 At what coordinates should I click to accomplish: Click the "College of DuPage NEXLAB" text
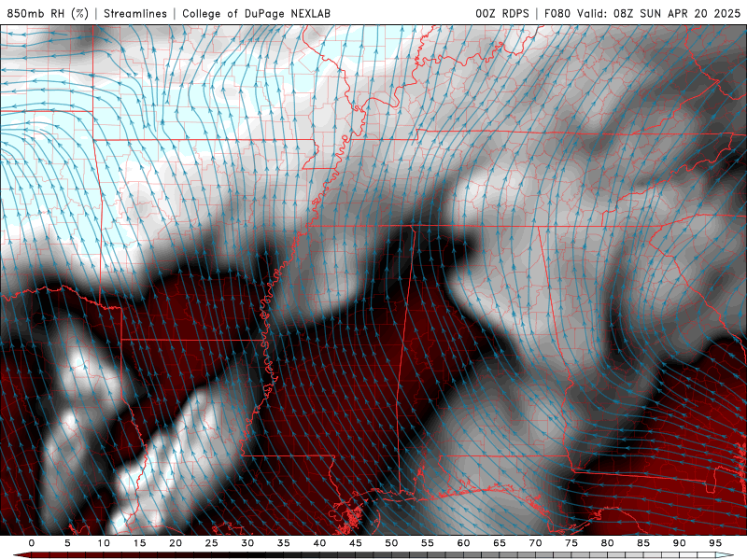(256, 13)
